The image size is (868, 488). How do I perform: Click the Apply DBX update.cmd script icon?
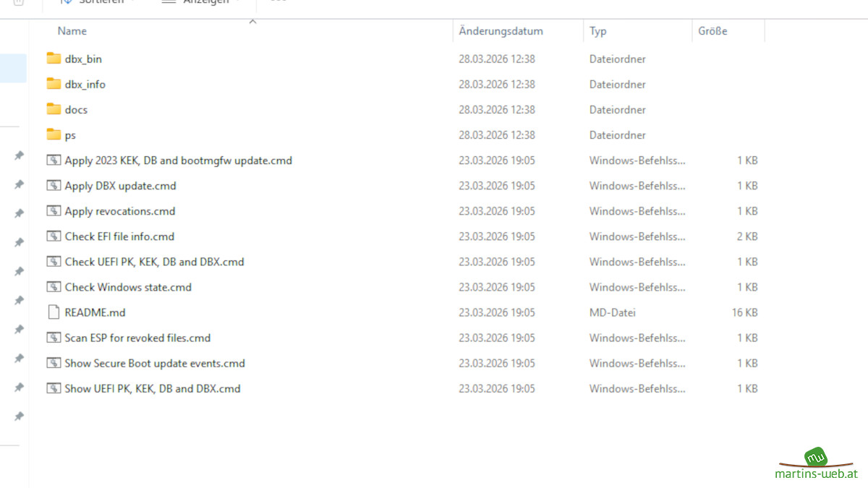tap(54, 186)
